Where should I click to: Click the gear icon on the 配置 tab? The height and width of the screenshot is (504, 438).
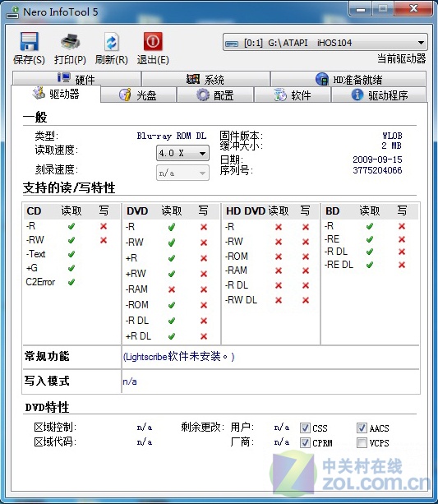[x=203, y=95]
